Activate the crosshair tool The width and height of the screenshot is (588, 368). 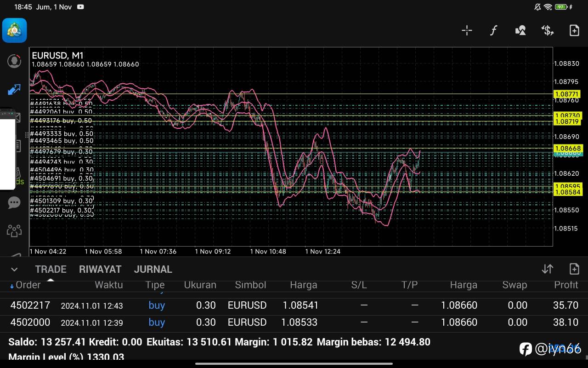pyautogui.click(x=467, y=30)
